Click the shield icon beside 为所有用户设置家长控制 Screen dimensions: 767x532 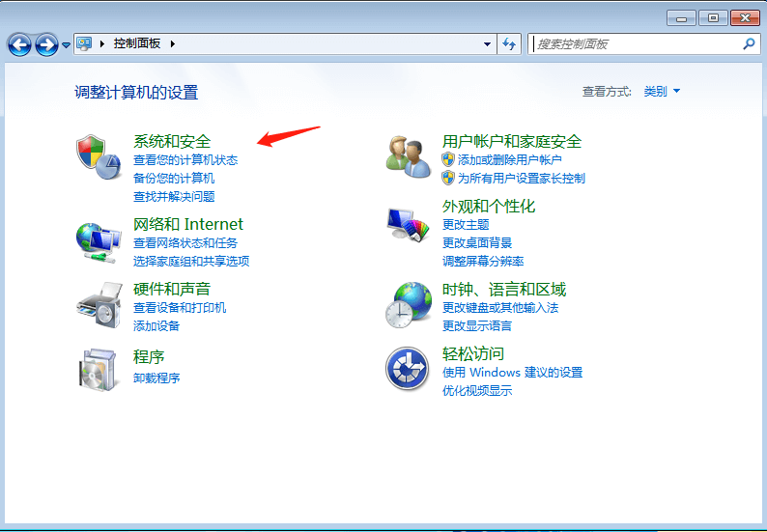click(448, 178)
